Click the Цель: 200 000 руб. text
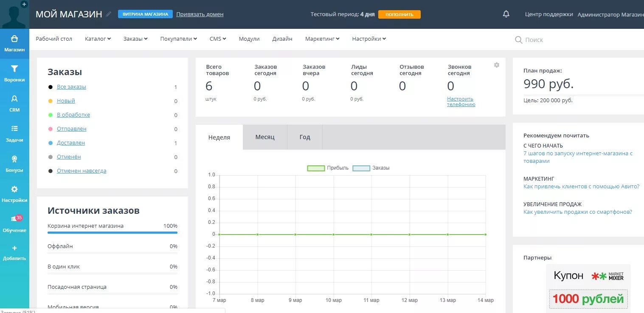Image resolution: width=644 pixels, height=313 pixels. [x=548, y=100]
